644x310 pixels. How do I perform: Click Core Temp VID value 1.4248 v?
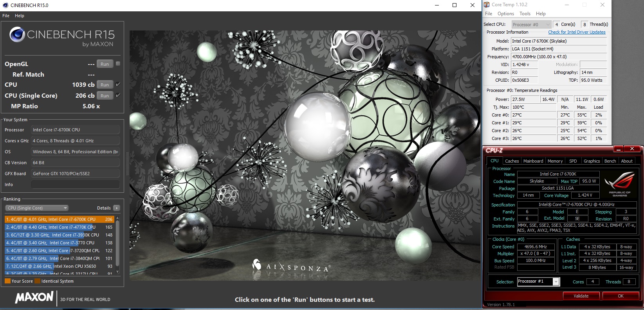(x=524, y=65)
